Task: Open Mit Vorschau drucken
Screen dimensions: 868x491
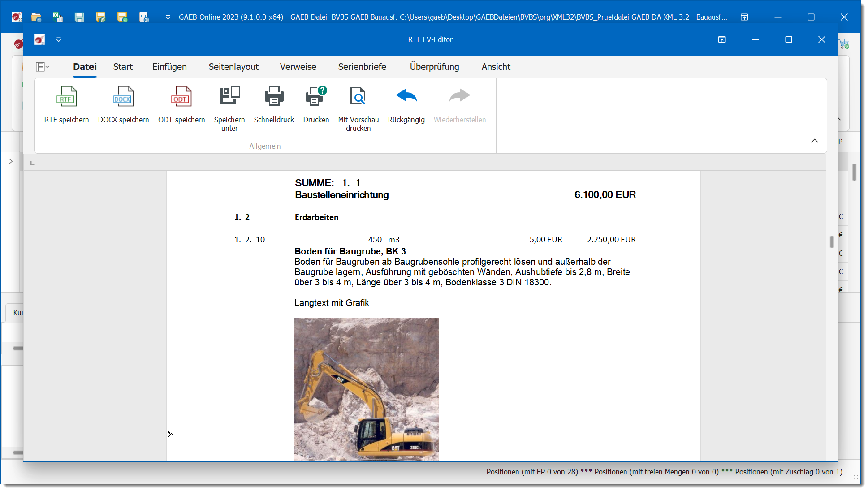Action: (358, 96)
